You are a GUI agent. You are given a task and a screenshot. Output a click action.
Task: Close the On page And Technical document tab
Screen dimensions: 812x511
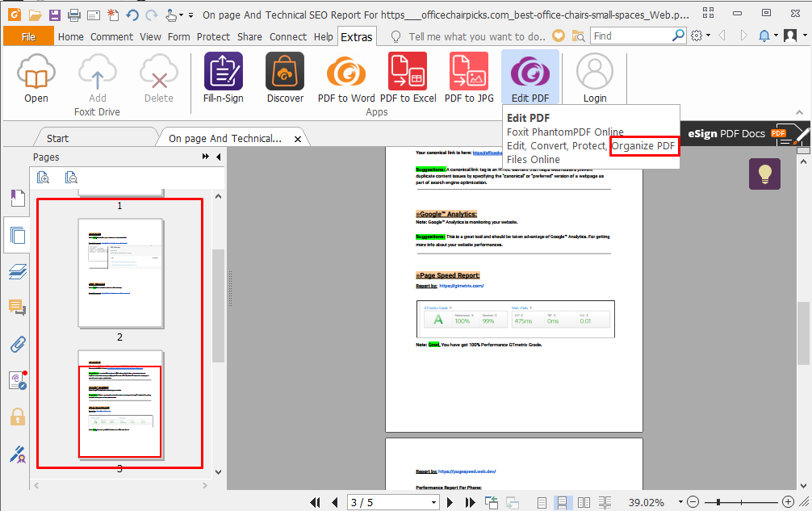[x=298, y=139]
